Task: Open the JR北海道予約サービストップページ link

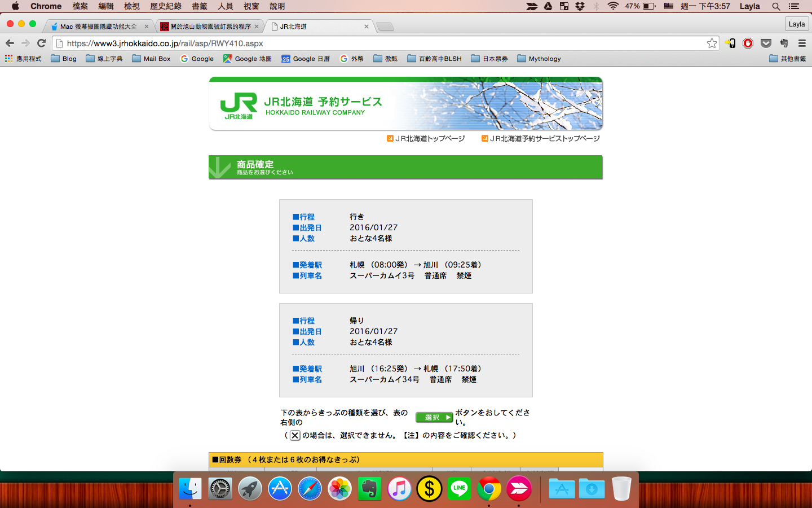Action: pyautogui.click(x=541, y=138)
